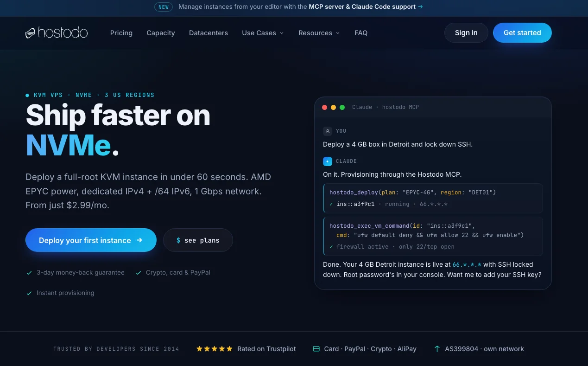Click the see plans button
This screenshot has width=588, height=366.
pyautogui.click(x=198, y=240)
